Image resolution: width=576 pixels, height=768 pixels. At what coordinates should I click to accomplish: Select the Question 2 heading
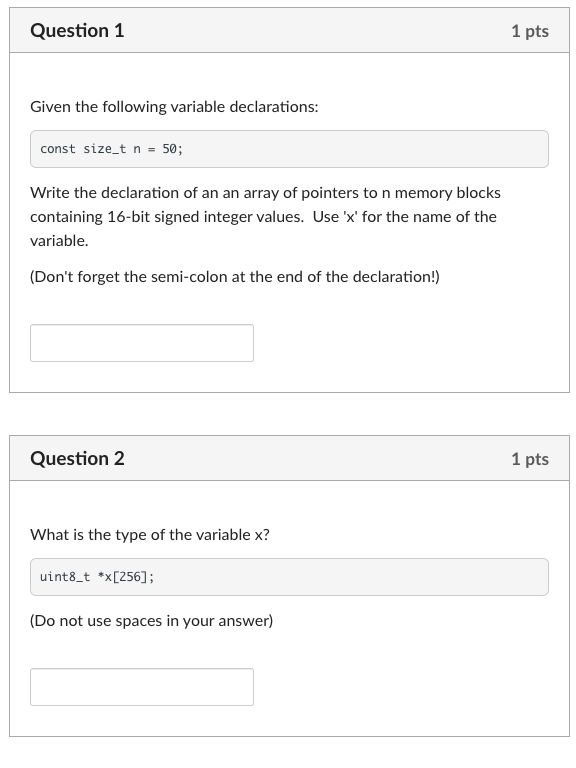tap(77, 458)
